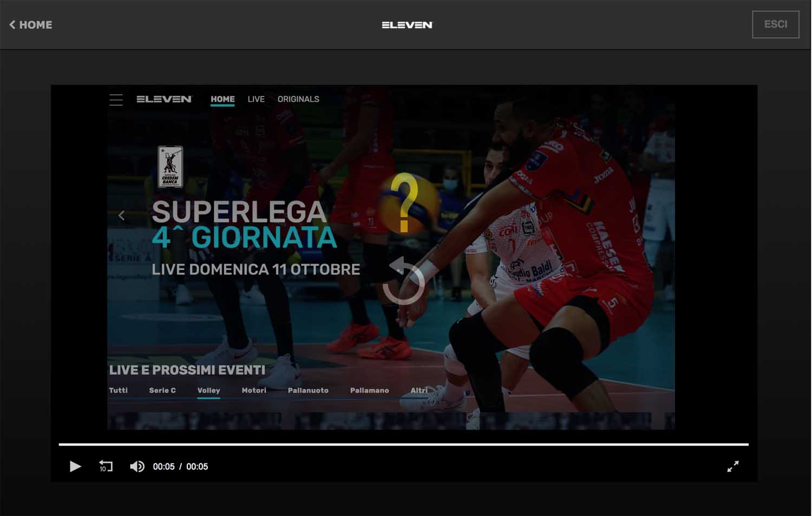Viewport: 812px width, 516px height.
Task: Go back using the HOME chevron link
Action: point(31,24)
